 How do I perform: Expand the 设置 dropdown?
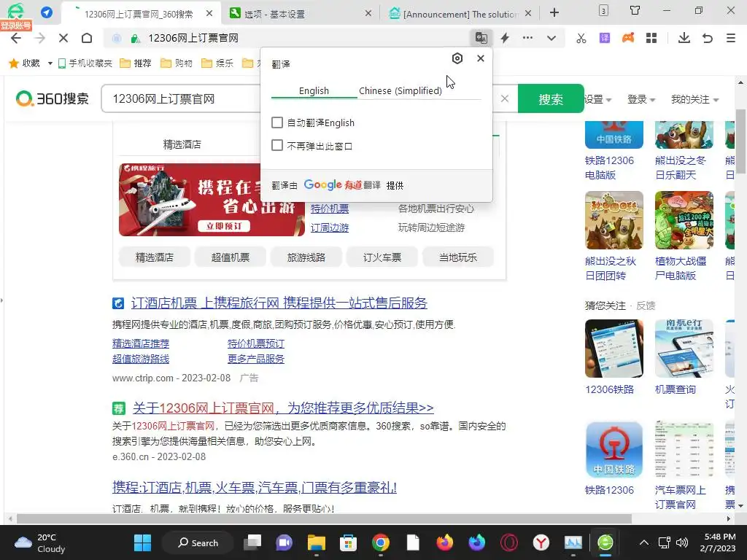tap(598, 99)
